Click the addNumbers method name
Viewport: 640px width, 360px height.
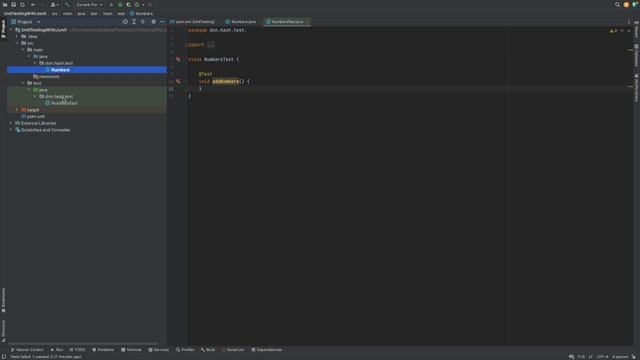(225, 81)
